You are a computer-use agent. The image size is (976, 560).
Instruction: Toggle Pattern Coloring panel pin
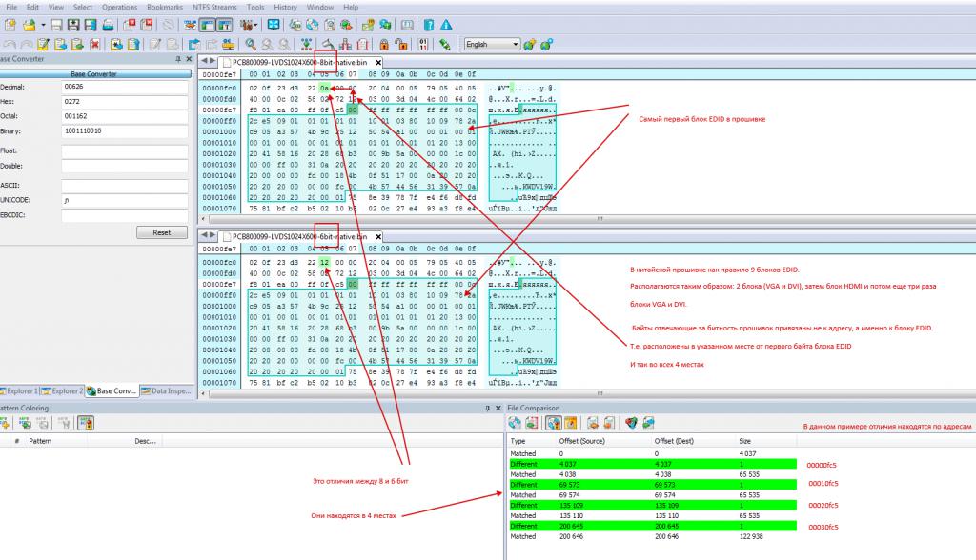point(484,409)
